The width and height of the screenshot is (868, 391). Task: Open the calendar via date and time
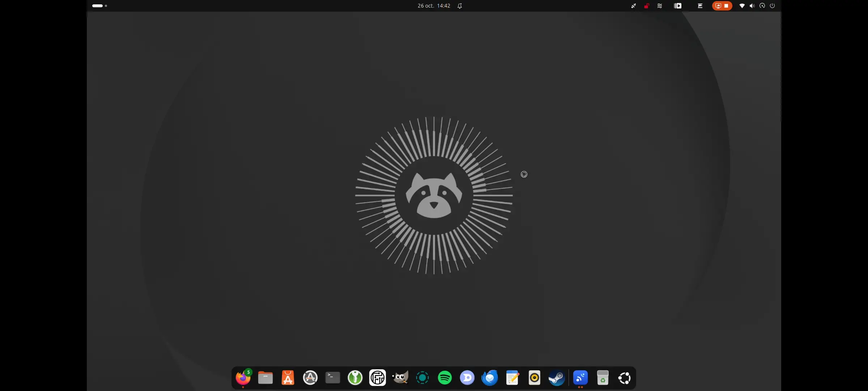point(434,6)
